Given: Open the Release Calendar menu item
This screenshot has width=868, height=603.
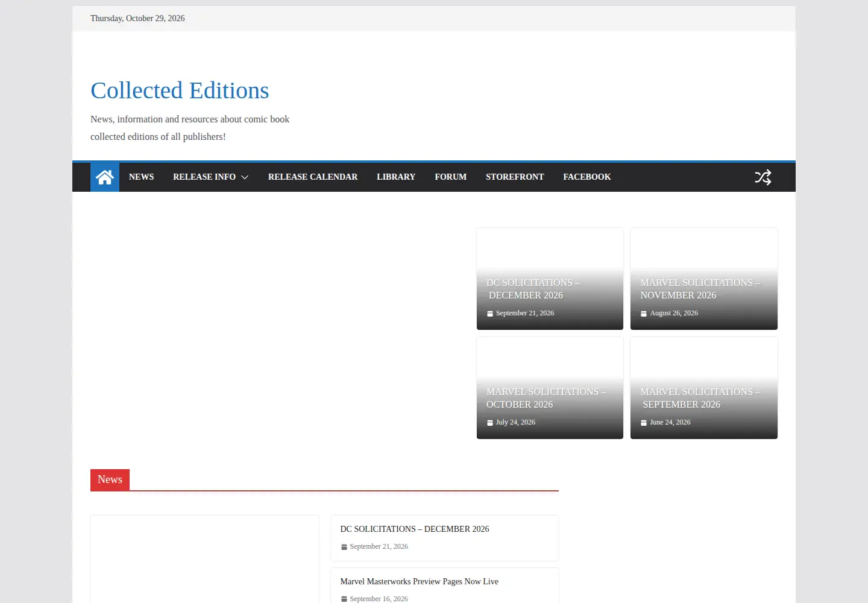Looking at the screenshot, I should [x=313, y=177].
